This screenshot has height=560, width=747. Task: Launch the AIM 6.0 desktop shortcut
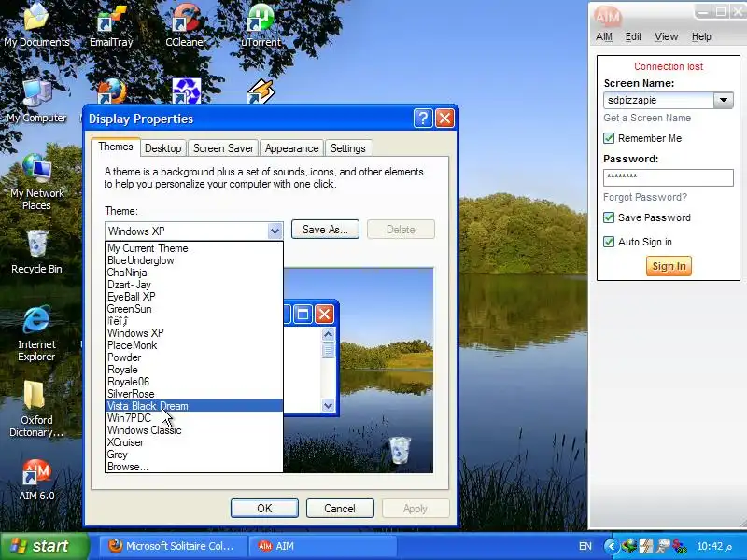pos(36,480)
